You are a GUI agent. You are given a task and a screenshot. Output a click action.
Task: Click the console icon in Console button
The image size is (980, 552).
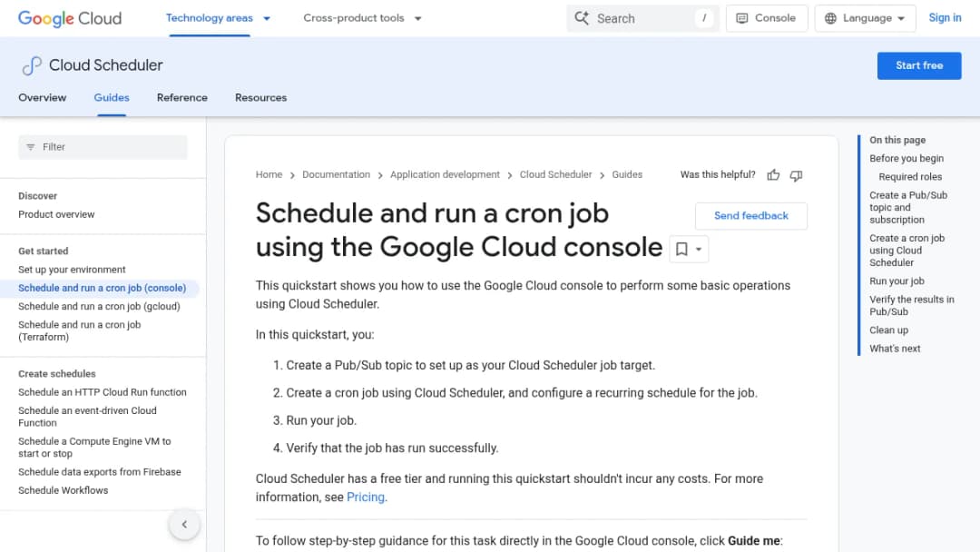[x=742, y=18]
